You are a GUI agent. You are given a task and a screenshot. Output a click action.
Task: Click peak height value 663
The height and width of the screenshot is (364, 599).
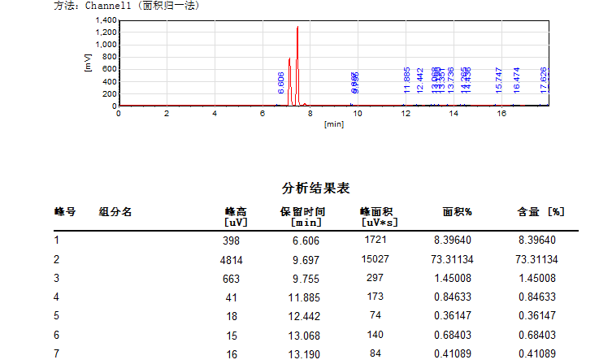[231, 279]
